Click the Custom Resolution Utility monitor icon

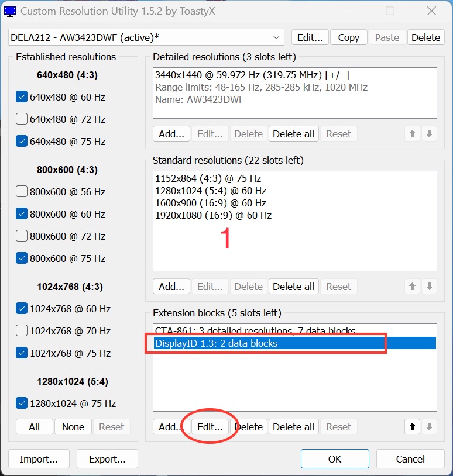(10, 11)
